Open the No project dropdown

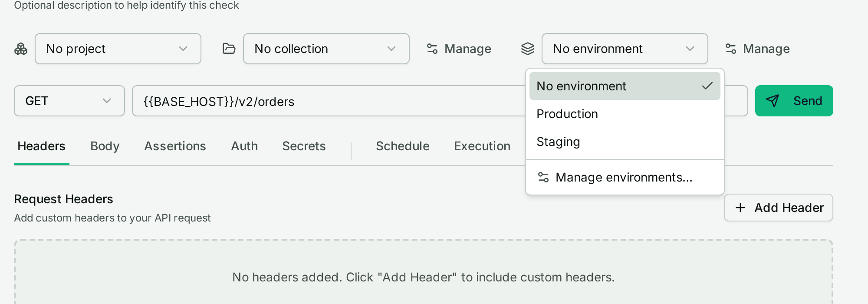tap(118, 49)
